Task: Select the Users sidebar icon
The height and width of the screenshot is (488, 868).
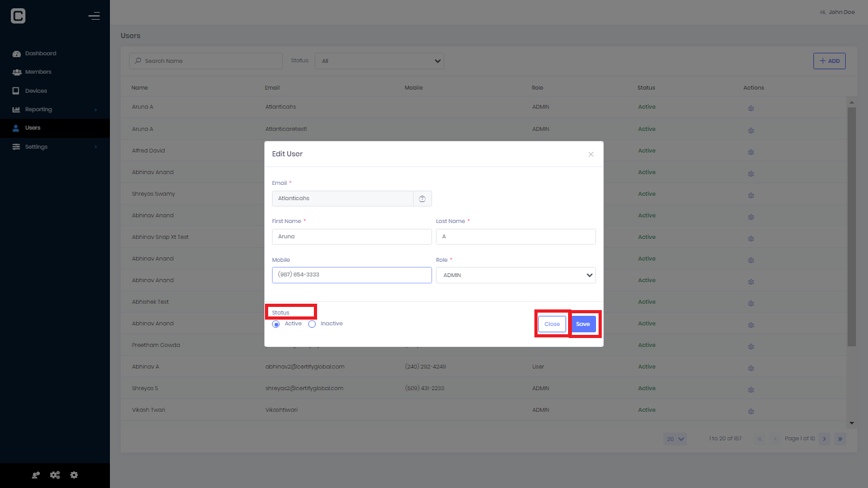Action: click(x=16, y=128)
